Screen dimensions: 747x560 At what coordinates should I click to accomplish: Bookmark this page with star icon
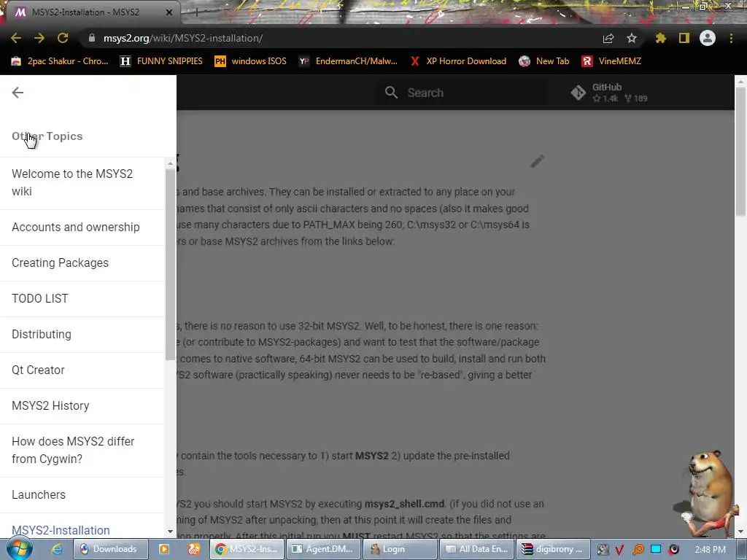tap(632, 38)
